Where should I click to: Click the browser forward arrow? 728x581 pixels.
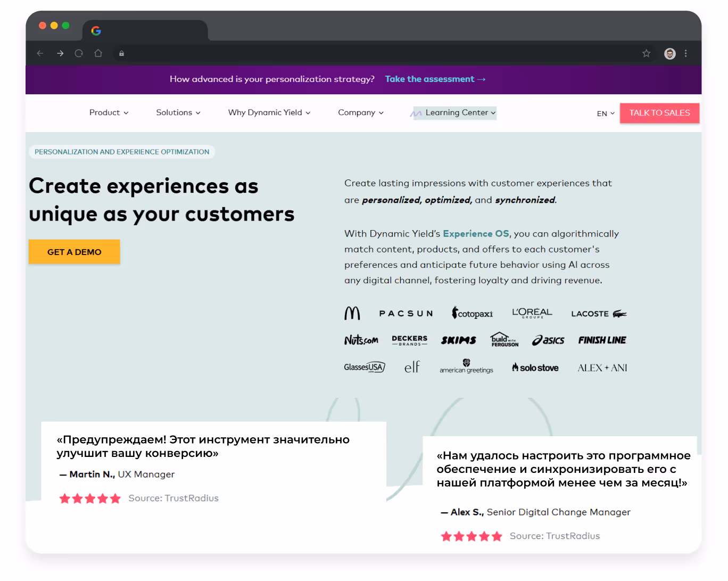(60, 53)
